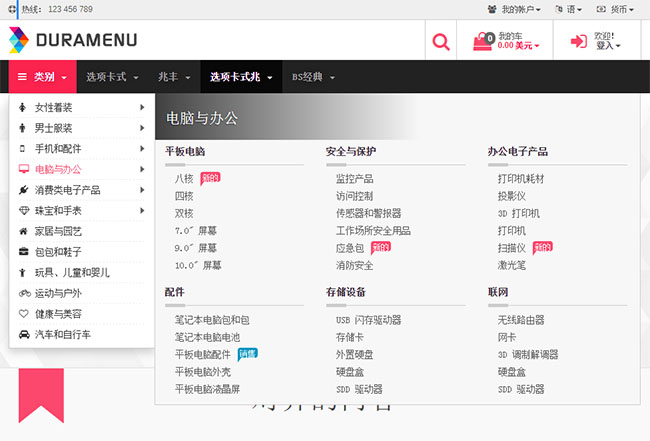This screenshot has width=650, height=441.
Task: Click the 女性着装 category icon
Action: [x=23, y=108]
